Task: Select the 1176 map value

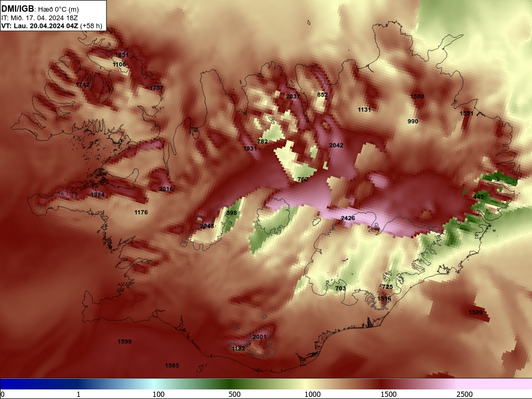Action: 141,212
